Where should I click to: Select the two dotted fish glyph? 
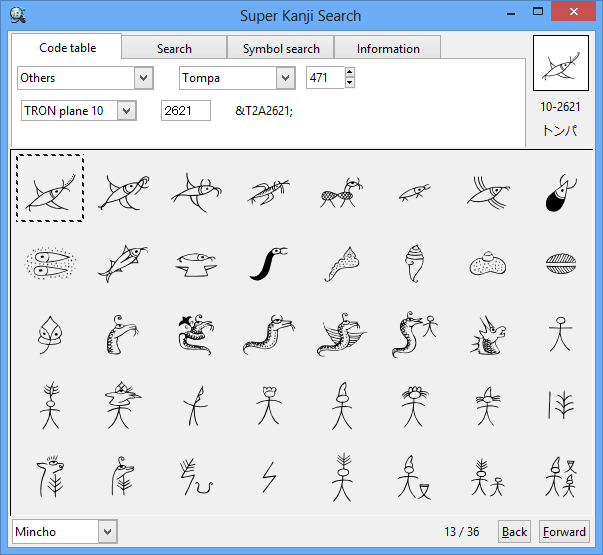pos(50,263)
